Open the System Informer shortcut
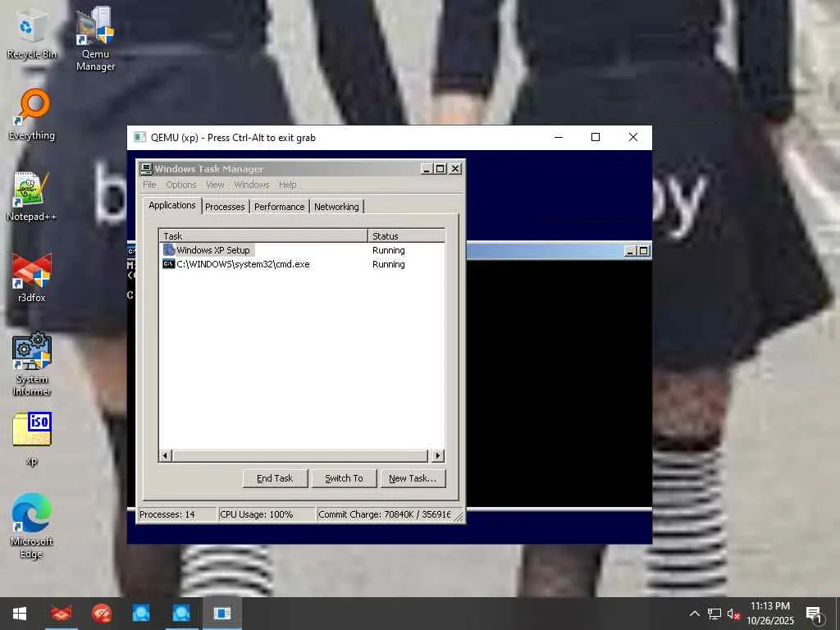The height and width of the screenshot is (630, 840). coord(32,364)
